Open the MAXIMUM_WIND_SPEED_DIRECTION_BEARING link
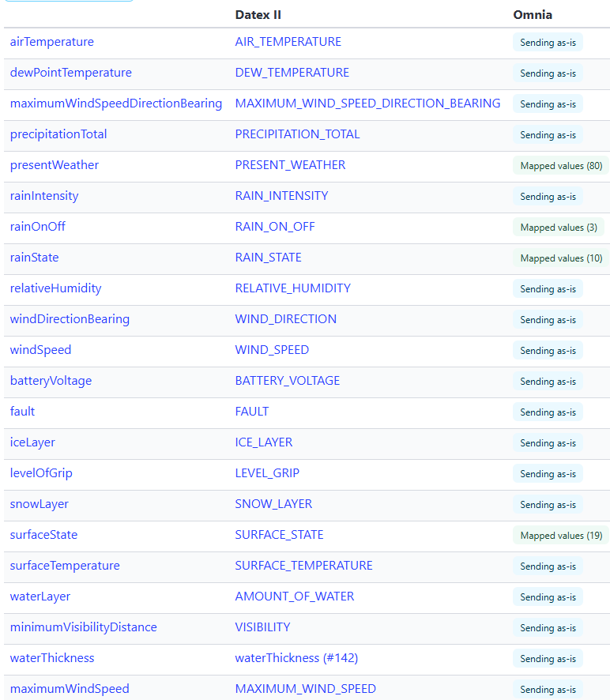610x700 pixels. 367,103
